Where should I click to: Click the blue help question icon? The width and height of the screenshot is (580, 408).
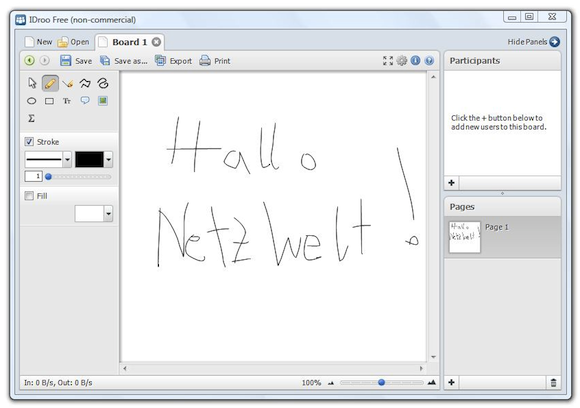click(429, 61)
